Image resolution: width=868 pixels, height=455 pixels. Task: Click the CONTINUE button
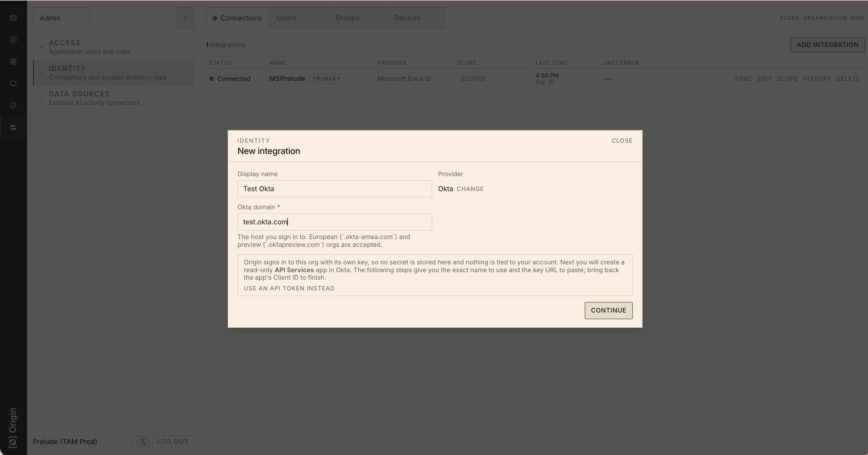tap(609, 311)
